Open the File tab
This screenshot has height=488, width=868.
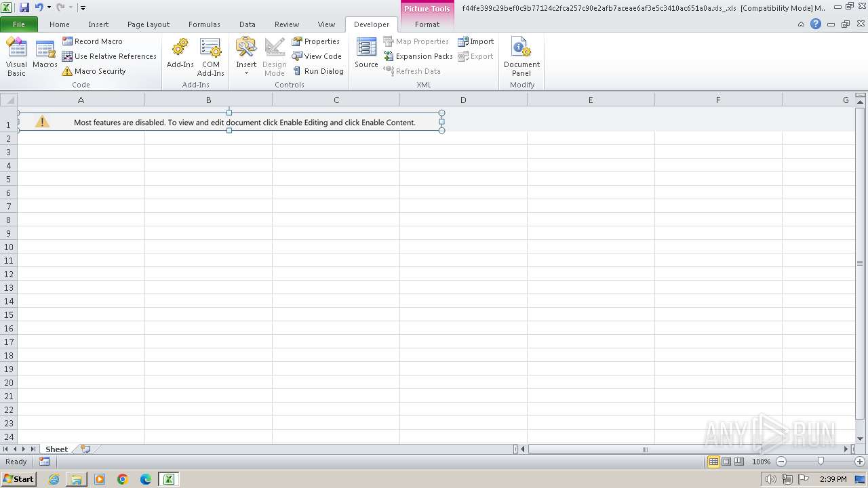19,24
